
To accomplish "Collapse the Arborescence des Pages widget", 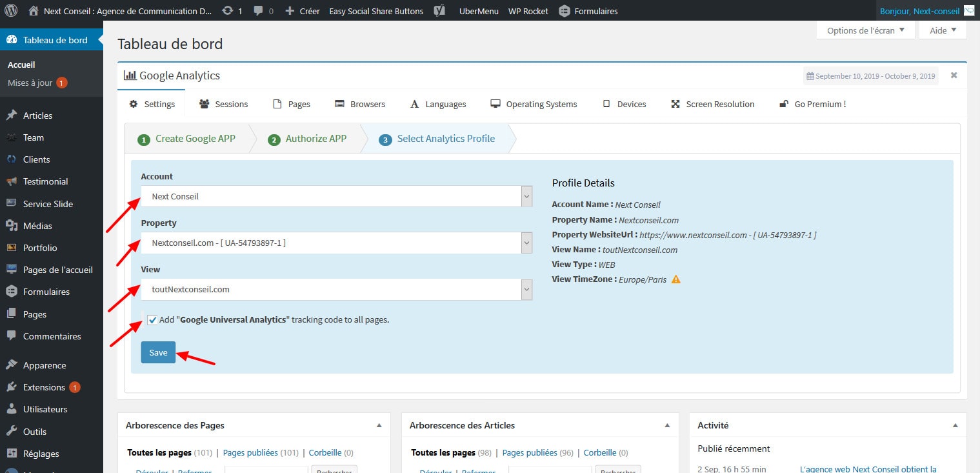I will [x=379, y=426].
